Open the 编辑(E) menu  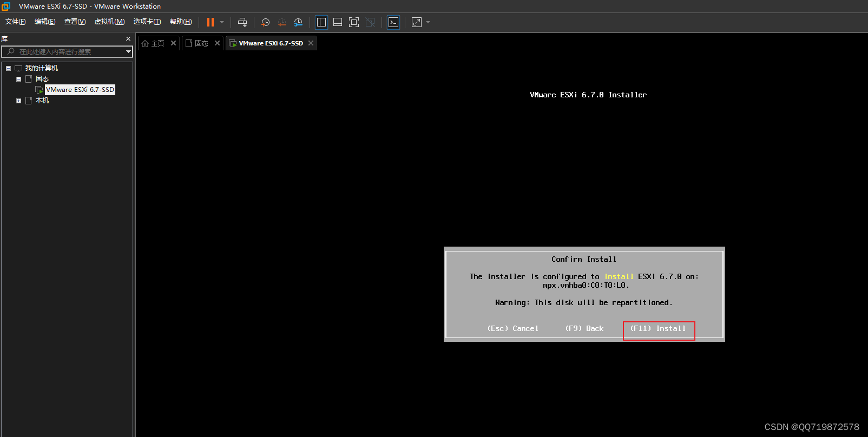[45, 22]
